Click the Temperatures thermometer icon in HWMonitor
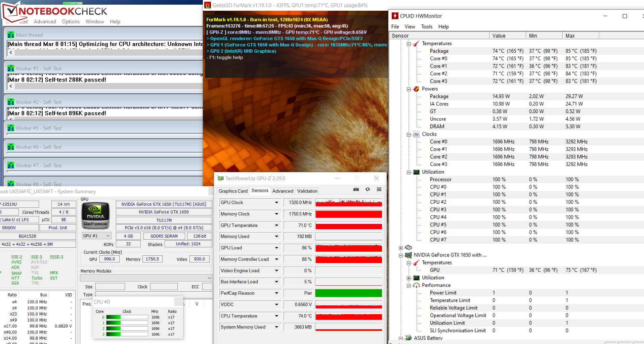The image size is (644, 344). click(416, 44)
